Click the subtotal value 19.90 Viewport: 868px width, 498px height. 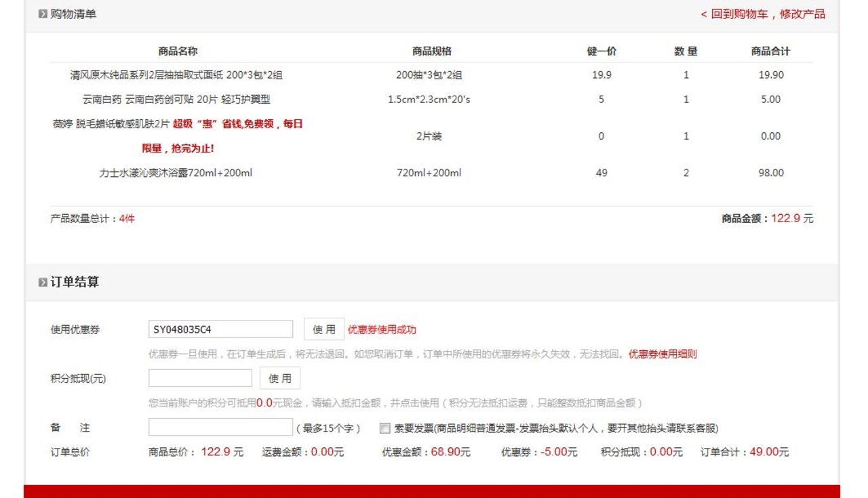click(x=771, y=75)
